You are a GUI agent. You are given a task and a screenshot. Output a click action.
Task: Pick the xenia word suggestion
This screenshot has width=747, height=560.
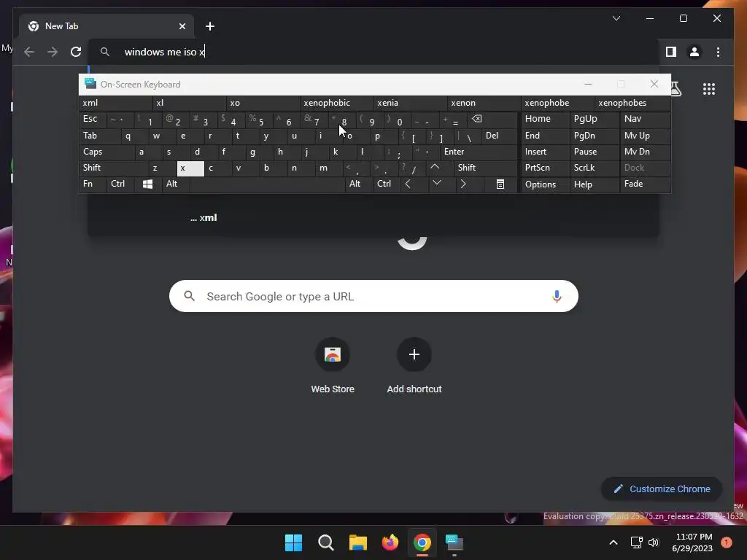[x=411, y=103]
